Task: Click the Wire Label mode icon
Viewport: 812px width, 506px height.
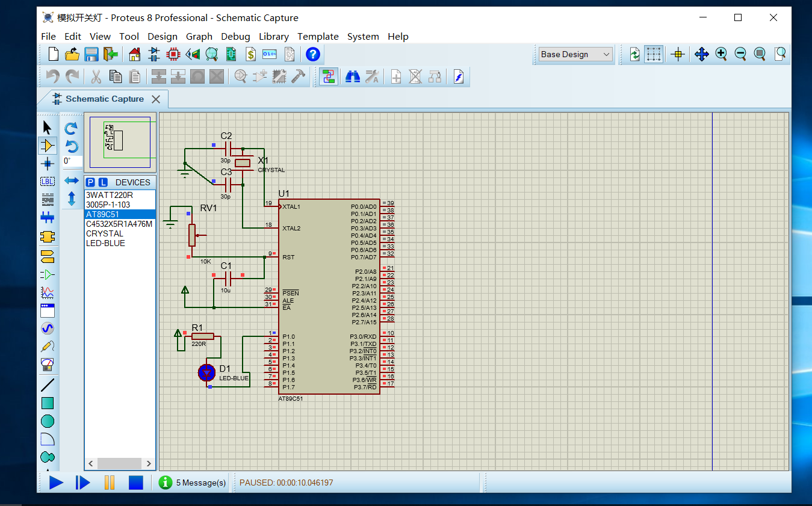Action: pyautogui.click(x=48, y=181)
